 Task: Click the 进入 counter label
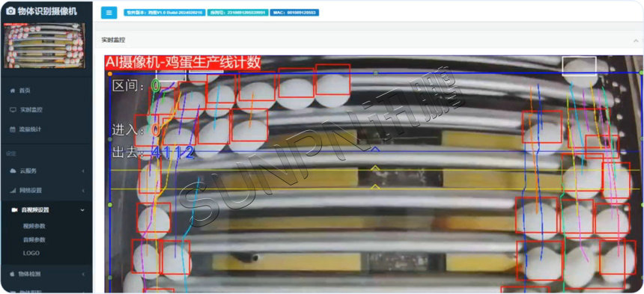point(127,130)
